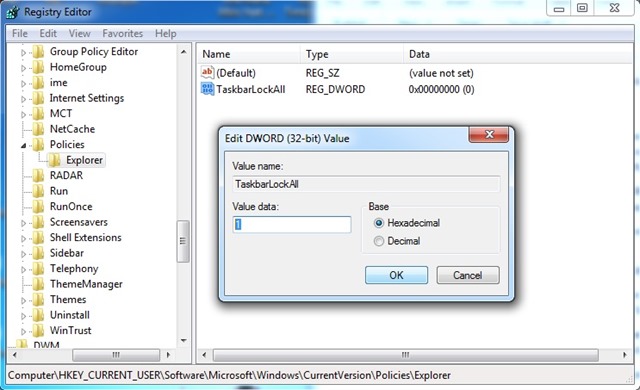
Task: Click the Shell Extensions folder icon
Action: click(x=38, y=238)
